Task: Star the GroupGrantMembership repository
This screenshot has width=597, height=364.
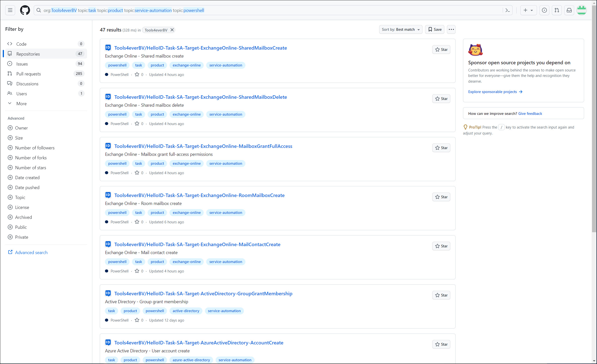Action: [x=441, y=295]
